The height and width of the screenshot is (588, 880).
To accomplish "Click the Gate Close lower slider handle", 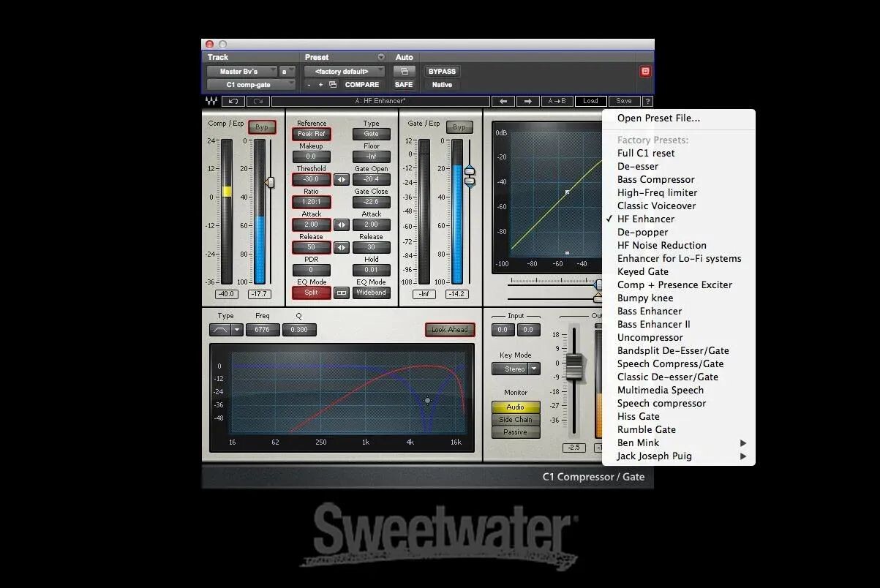I will tap(470, 181).
